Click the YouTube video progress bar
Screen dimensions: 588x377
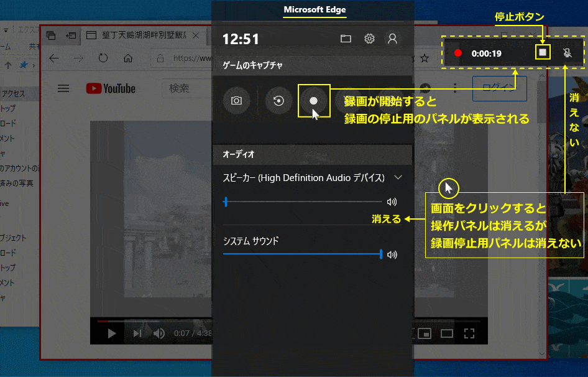[289, 322]
